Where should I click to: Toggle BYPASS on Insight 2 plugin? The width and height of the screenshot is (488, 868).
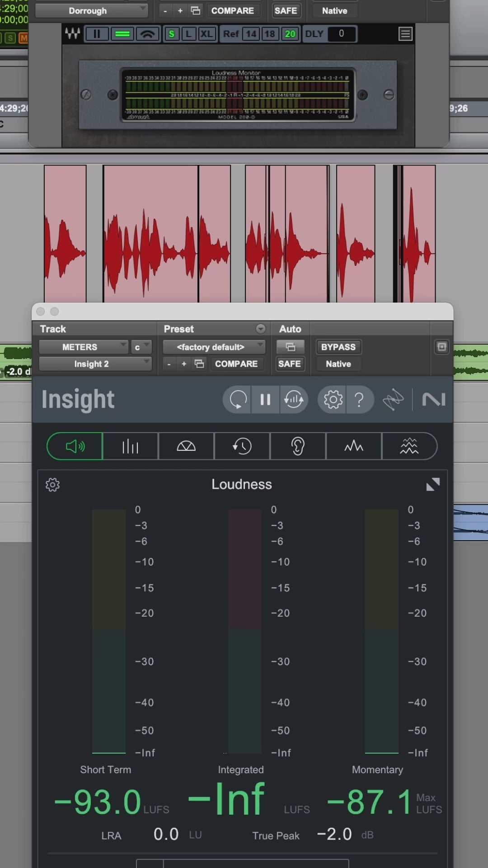tap(338, 347)
